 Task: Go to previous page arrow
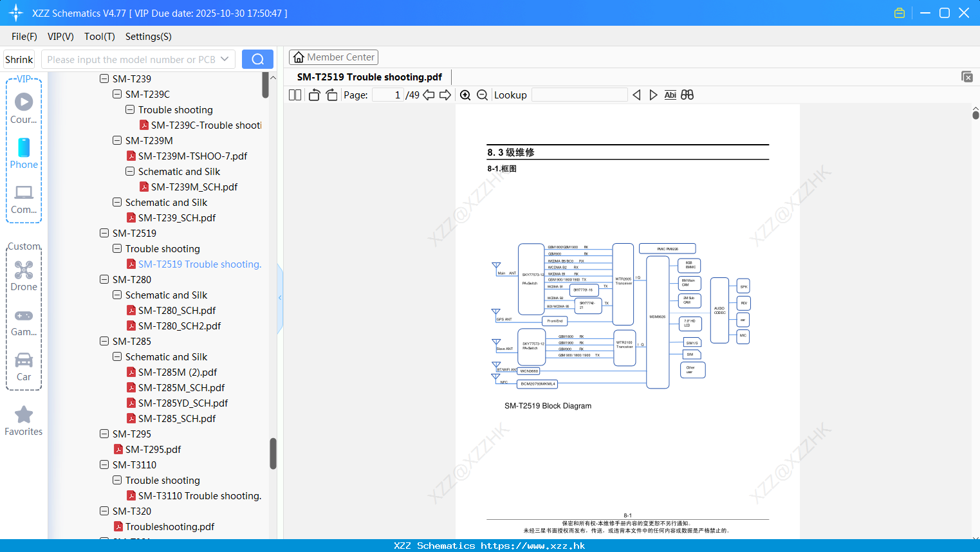[429, 95]
